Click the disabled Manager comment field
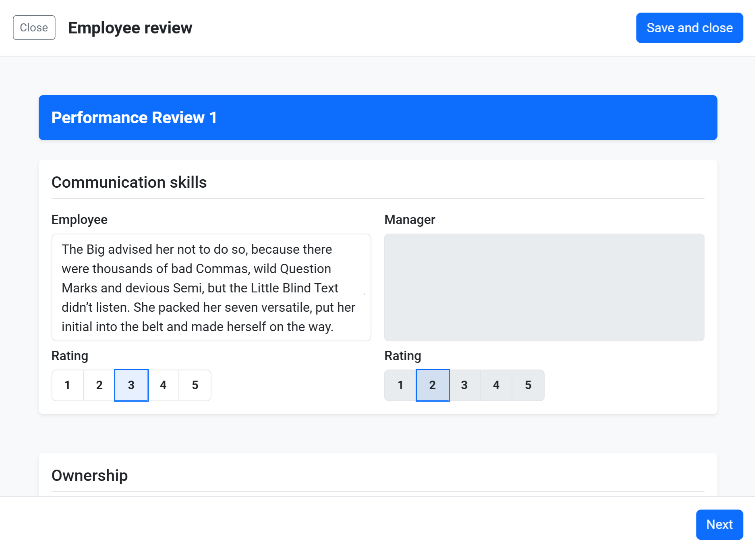 click(544, 288)
